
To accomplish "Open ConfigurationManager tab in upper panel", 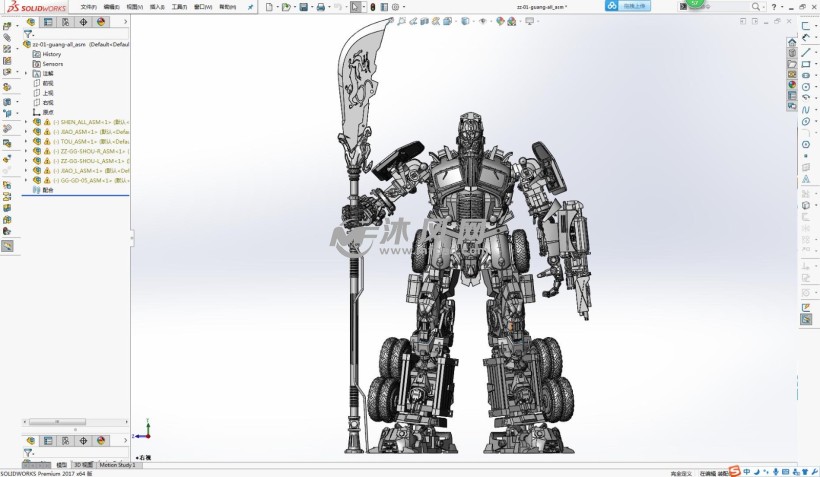I will click(x=65, y=22).
